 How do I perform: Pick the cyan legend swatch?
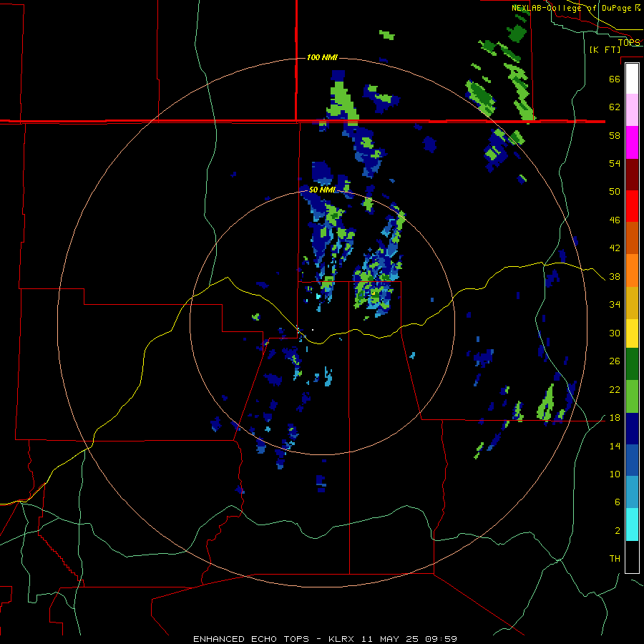click(x=632, y=525)
